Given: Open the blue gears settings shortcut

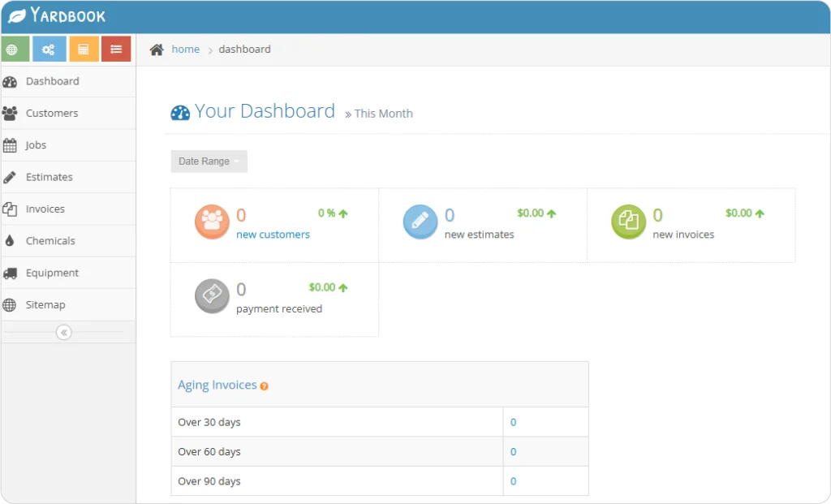Looking at the screenshot, I should pos(49,50).
